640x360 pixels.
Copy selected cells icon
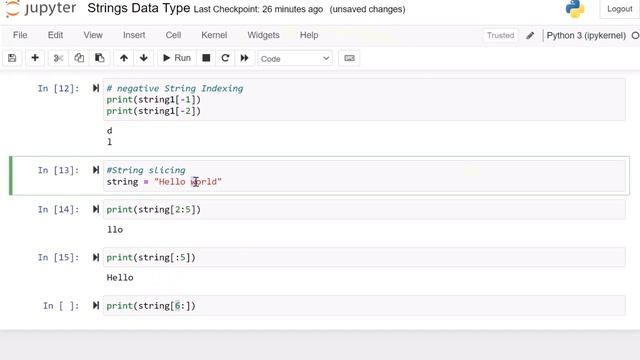tap(79, 58)
